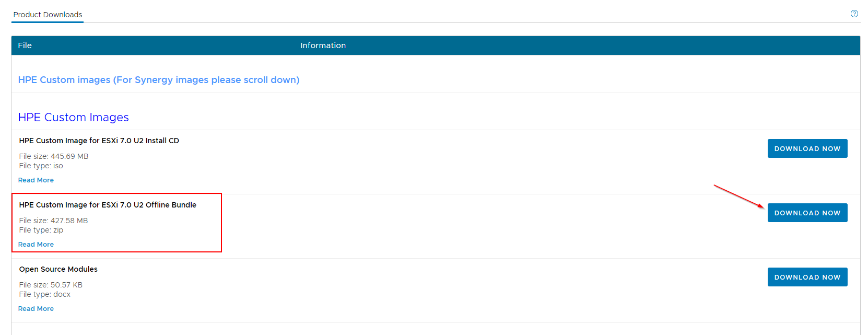Screen dimensions: 868x335
Task: Download the Open Source Modules file
Action: 807,277
